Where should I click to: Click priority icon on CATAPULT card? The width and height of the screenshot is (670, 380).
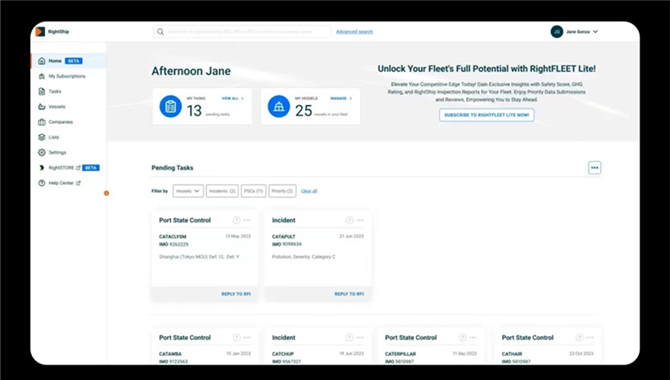coord(350,220)
